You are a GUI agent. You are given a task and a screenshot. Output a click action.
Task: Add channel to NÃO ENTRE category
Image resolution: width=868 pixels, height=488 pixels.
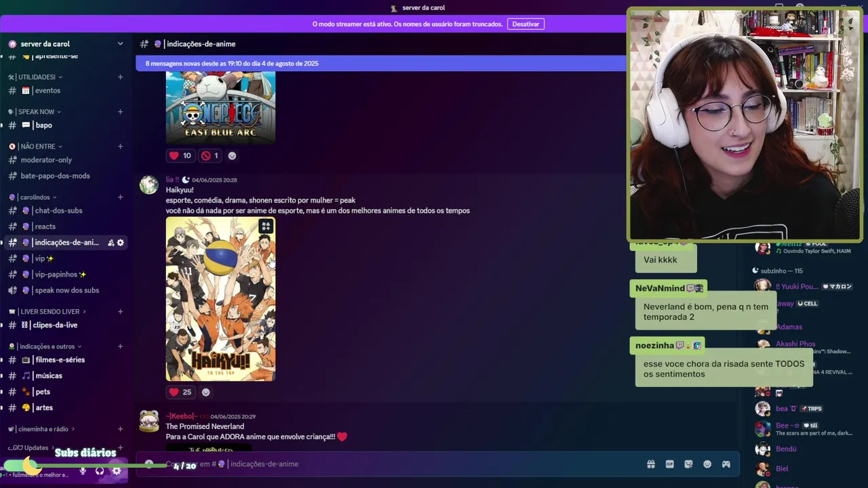[x=120, y=146]
